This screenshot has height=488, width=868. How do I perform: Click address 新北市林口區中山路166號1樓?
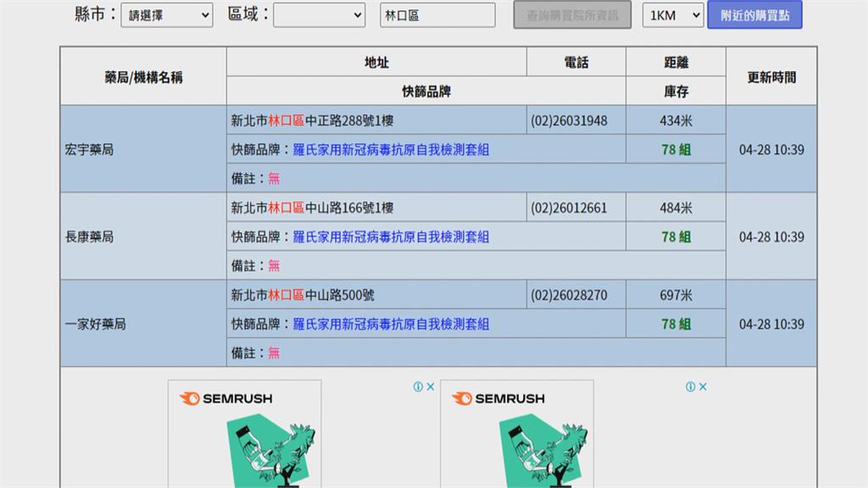click(x=312, y=208)
